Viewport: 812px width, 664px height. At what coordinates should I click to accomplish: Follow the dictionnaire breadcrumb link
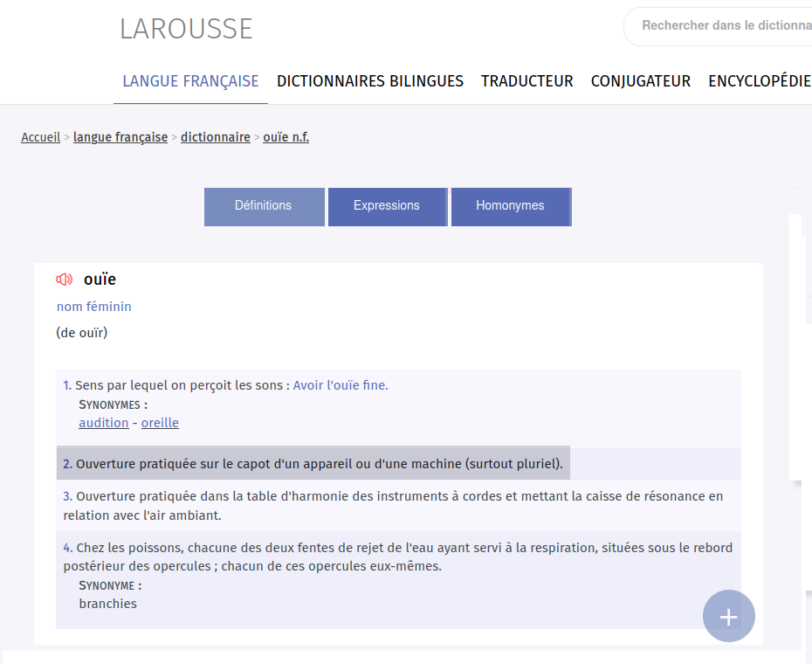coord(216,137)
